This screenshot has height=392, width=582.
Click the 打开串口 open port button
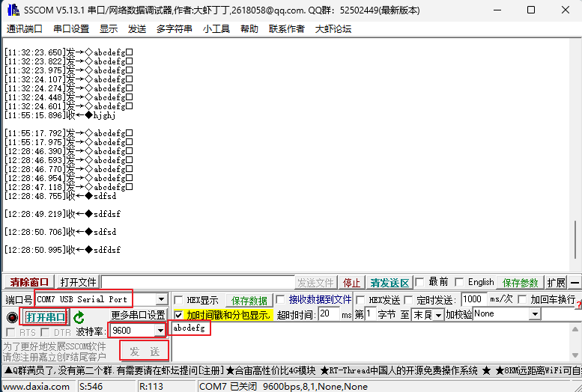[46, 317]
